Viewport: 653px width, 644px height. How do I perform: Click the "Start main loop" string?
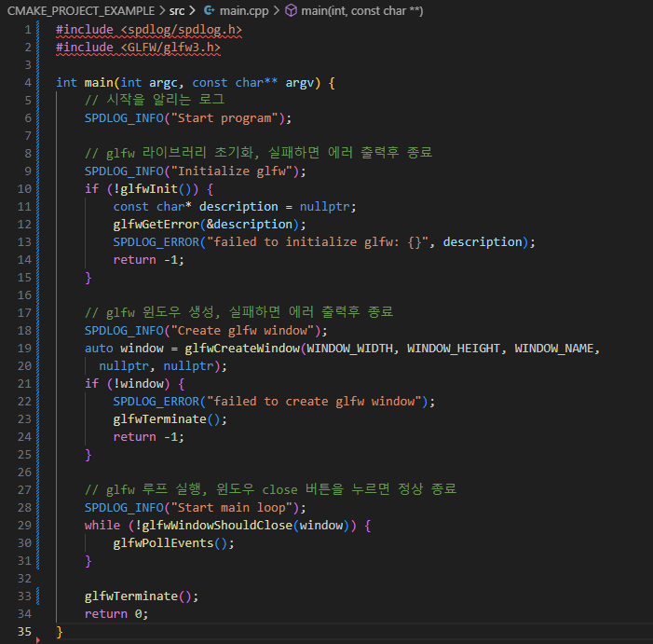(232, 507)
